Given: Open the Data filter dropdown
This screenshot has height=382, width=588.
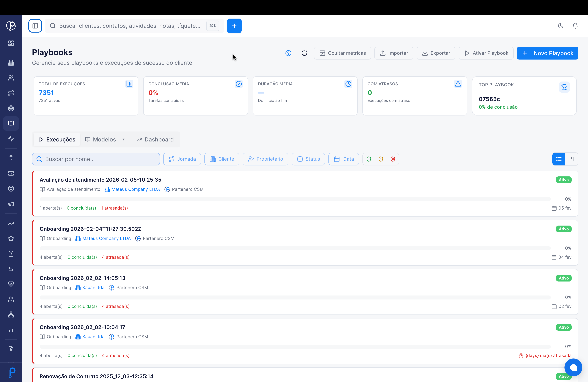Looking at the screenshot, I should coord(344,159).
